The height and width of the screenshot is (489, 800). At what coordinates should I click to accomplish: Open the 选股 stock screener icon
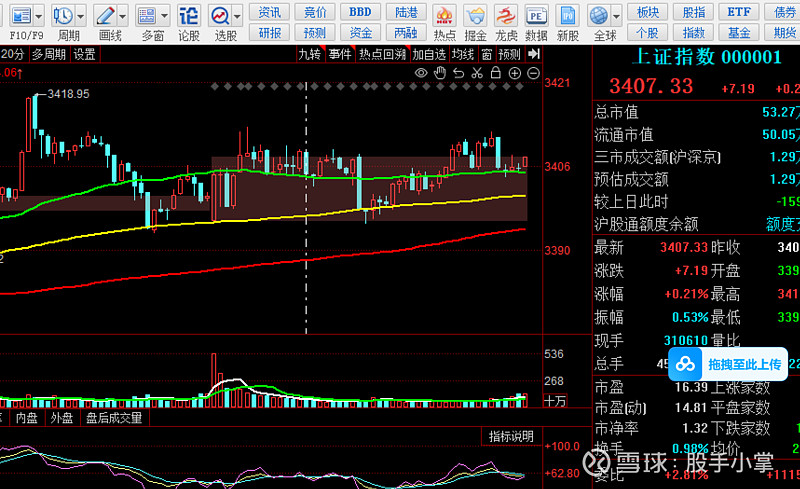click(220, 16)
